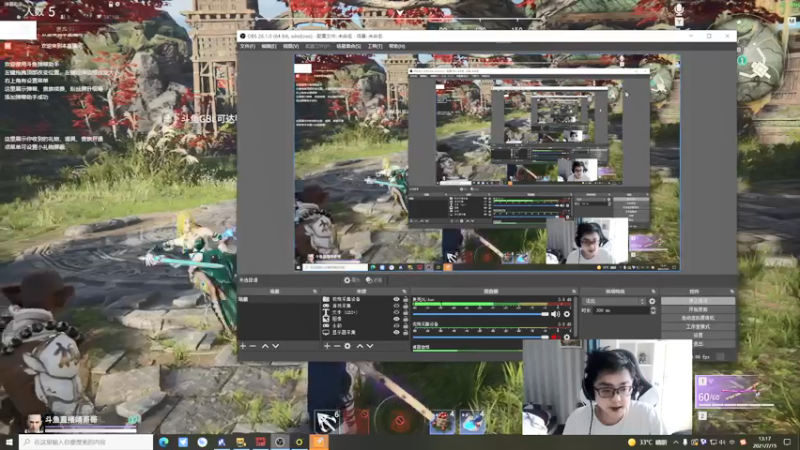Select the 显示器采集 source row
This screenshot has width=800, height=450.
coord(365,332)
